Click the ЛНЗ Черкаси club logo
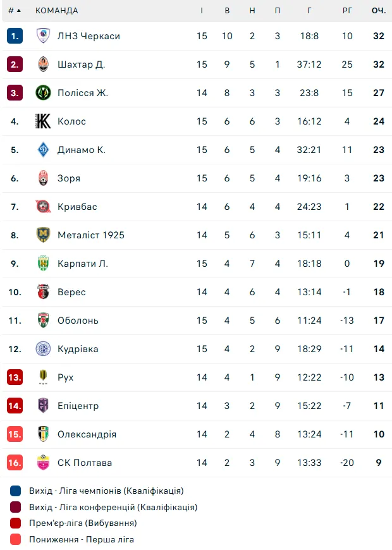Viewport: 392px width, 550px height. (x=43, y=36)
